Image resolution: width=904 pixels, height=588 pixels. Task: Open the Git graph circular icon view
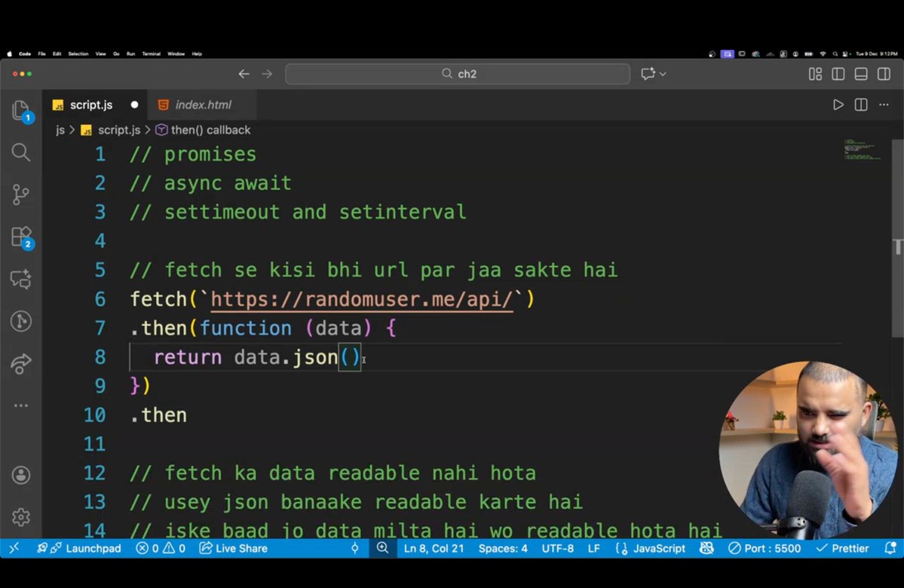[x=21, y=321]
